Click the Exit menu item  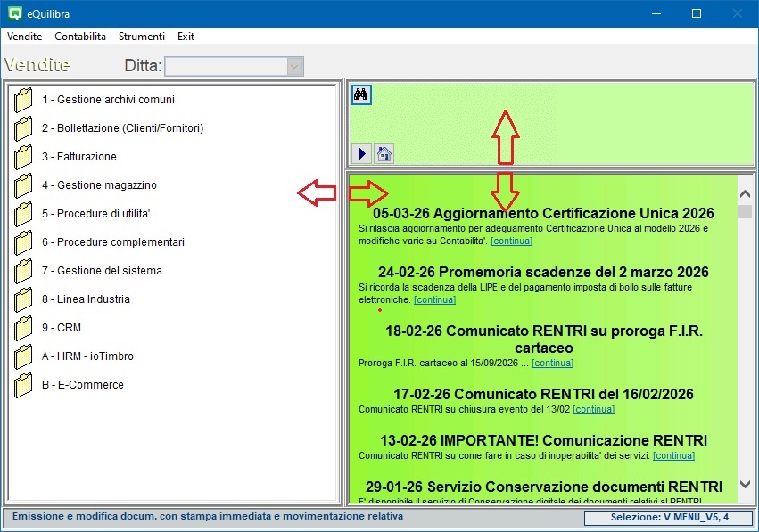(186, 37)
